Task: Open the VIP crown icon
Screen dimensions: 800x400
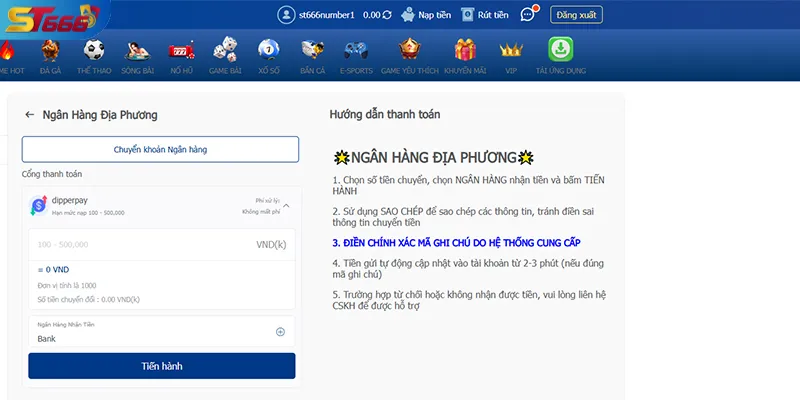Action: pos(511,50)
